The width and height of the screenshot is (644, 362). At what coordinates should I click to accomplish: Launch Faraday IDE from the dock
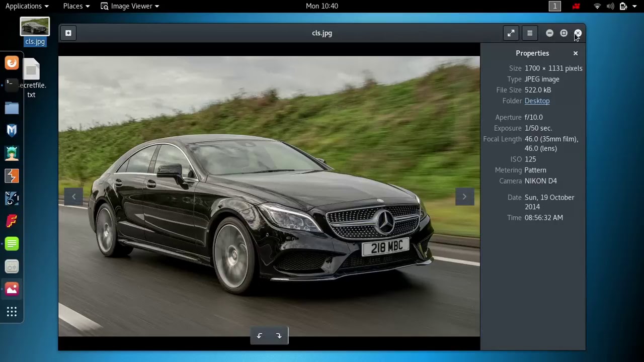point(12,221)
